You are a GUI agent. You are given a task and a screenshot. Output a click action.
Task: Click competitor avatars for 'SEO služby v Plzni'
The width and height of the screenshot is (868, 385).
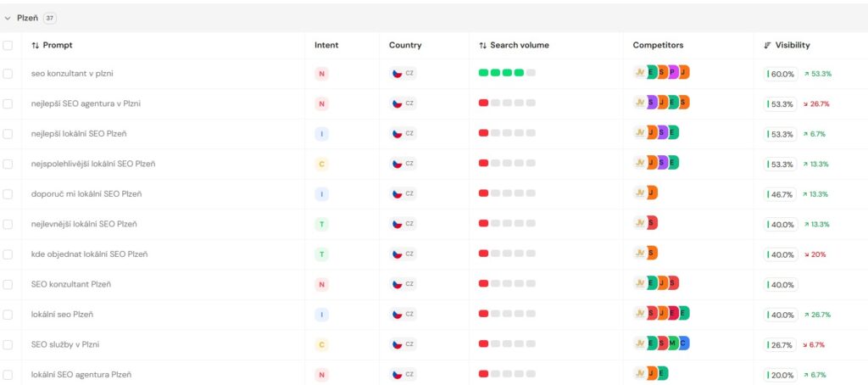[662, 343]
